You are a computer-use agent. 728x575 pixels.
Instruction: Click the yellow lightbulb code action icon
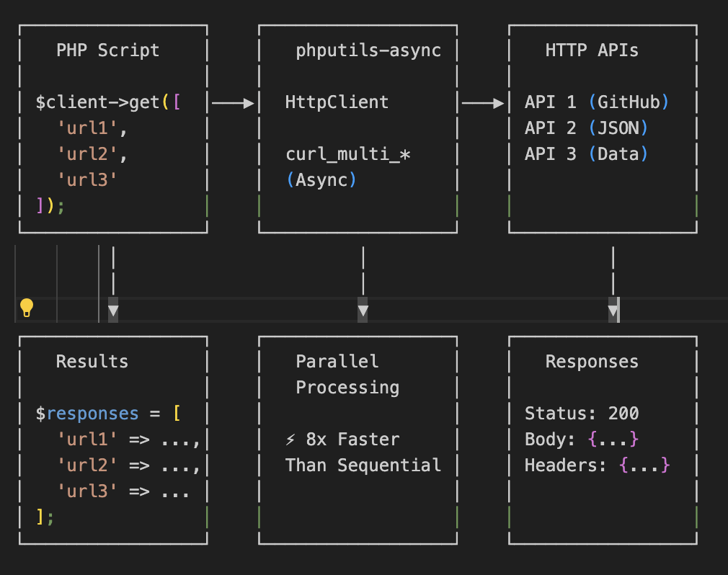[x=27, y=308]
